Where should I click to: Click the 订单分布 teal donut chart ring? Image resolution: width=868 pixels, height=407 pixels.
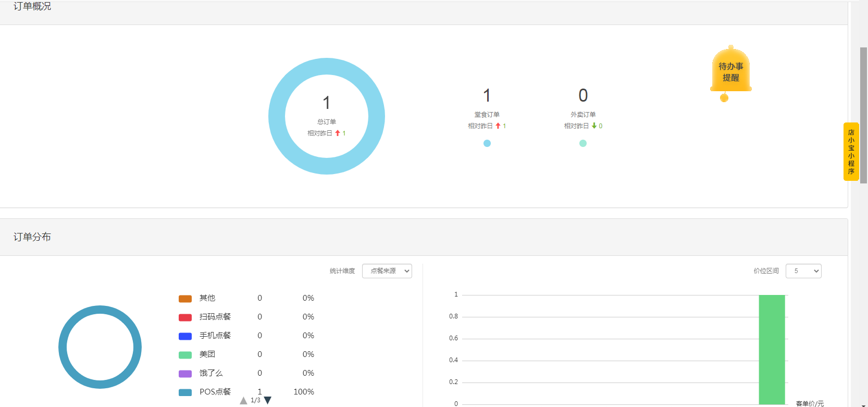pyautogui.click(x=63, y=347)
